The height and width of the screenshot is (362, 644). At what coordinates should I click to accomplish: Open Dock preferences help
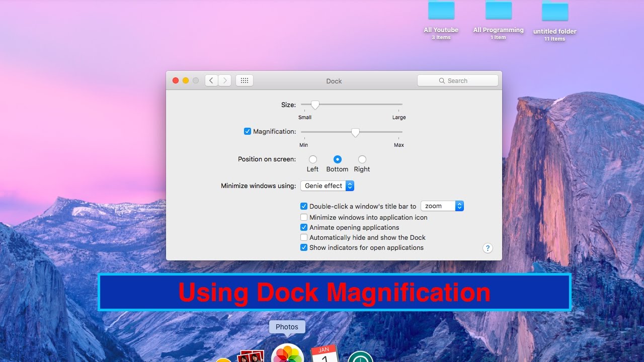click(x=488, y=248)
